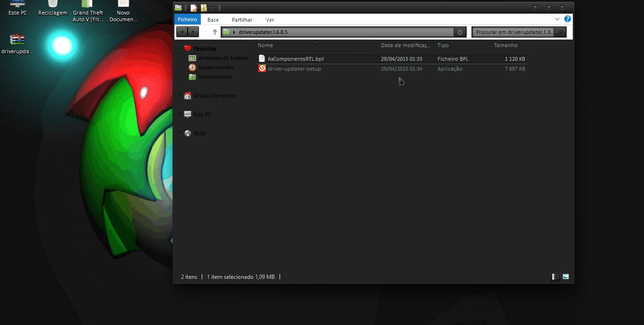
Task: Open Transferências in the Favorites list
Action: pos(215,77)
